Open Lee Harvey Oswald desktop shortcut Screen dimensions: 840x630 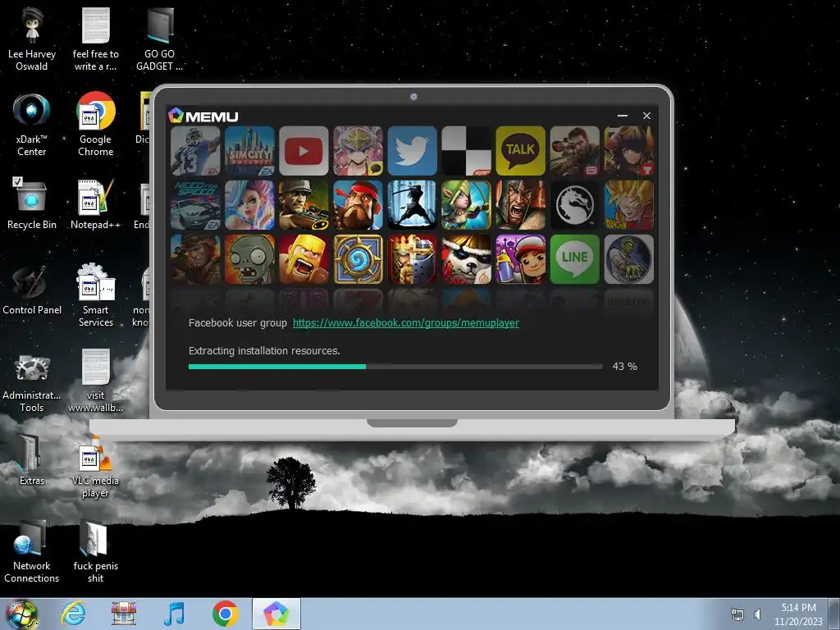(32, 39)
